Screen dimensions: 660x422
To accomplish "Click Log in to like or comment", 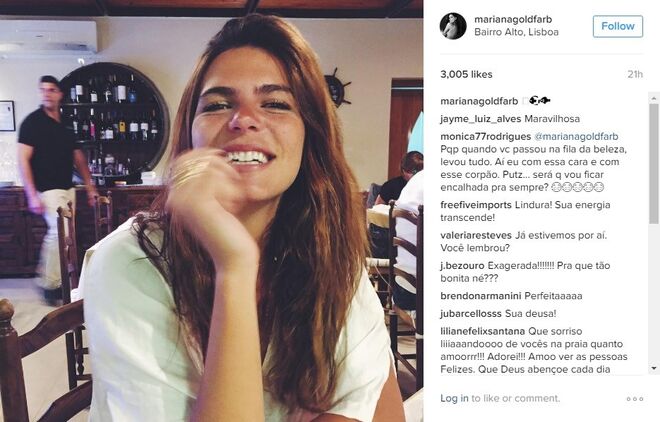I will point(454,398).
